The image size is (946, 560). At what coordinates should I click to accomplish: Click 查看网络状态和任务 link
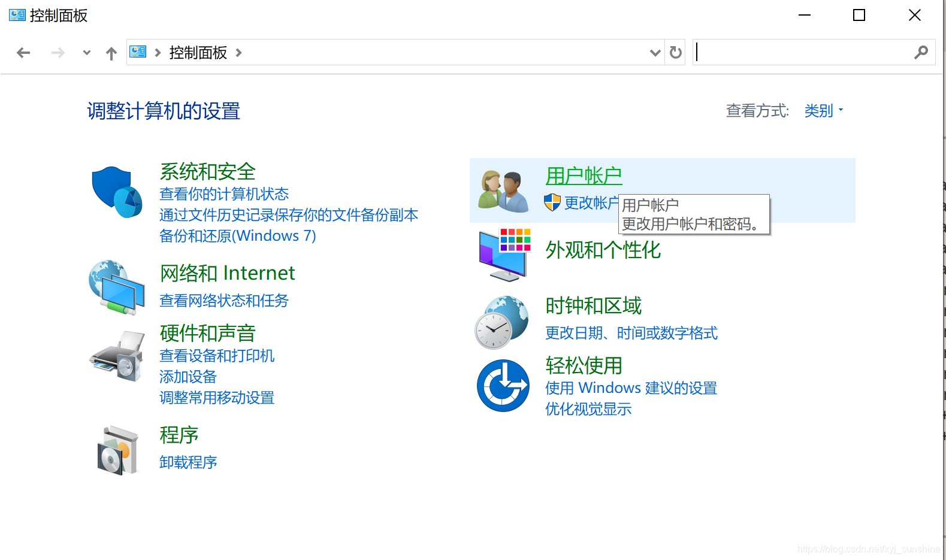(224, 301)
